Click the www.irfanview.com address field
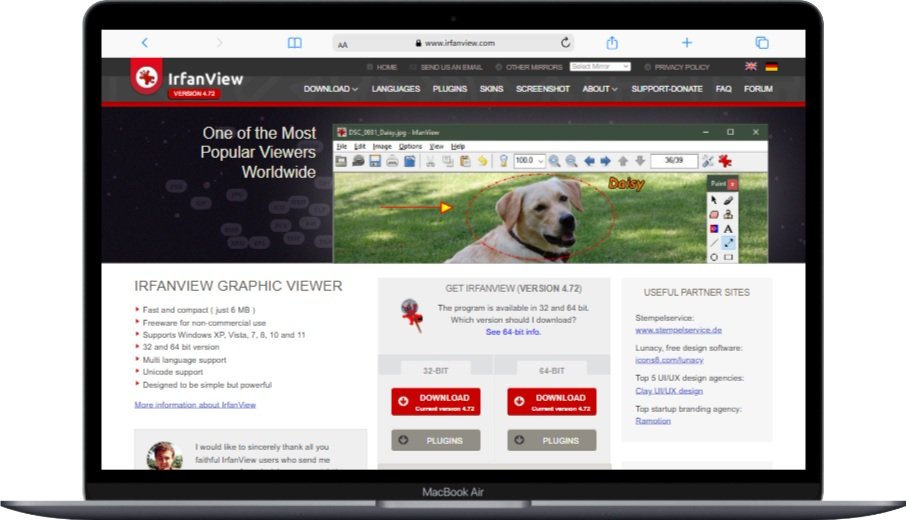Viewport: 906px width, 520px height. pos(454,43)
